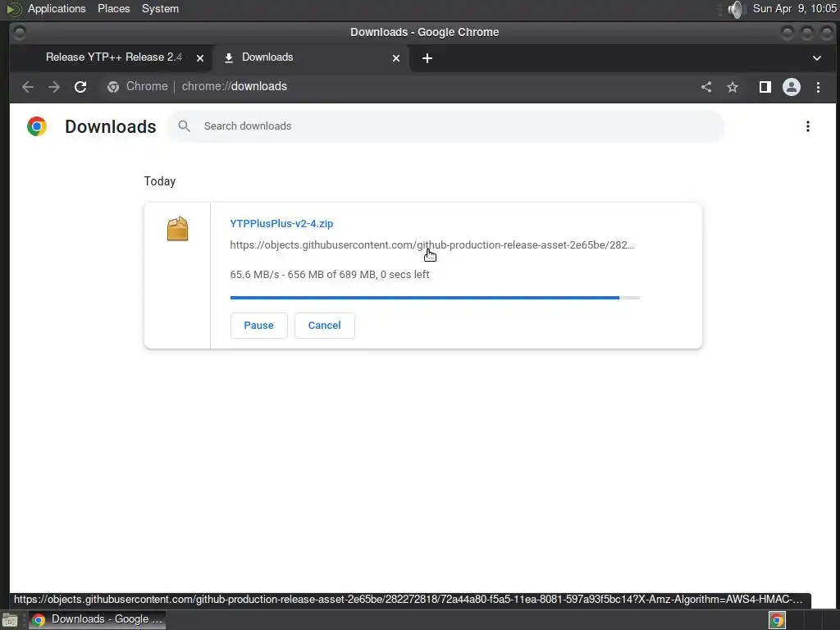Click the Chrome site info icon in address bar
This screenshot has height=630, width=840.
(113, 87)
